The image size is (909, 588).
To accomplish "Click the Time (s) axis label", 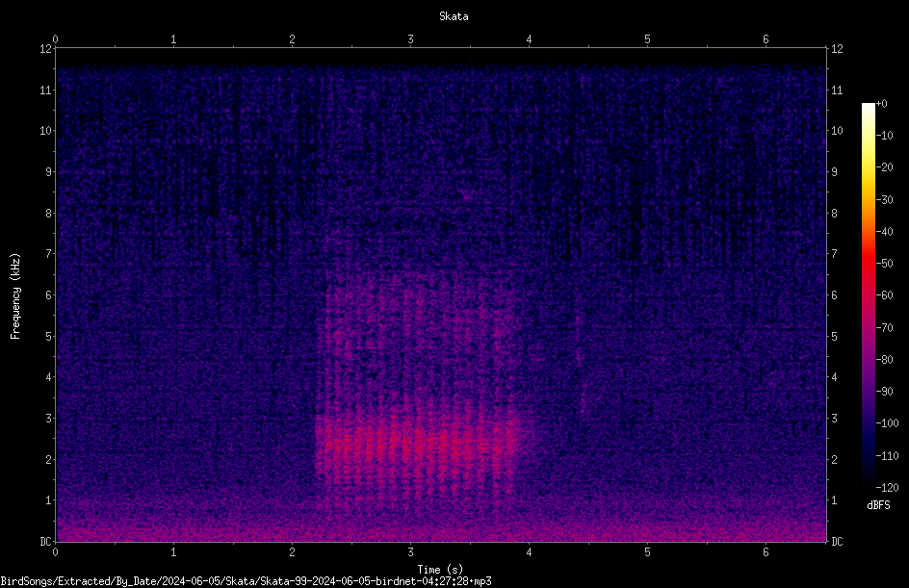I will tap(440, 570).
